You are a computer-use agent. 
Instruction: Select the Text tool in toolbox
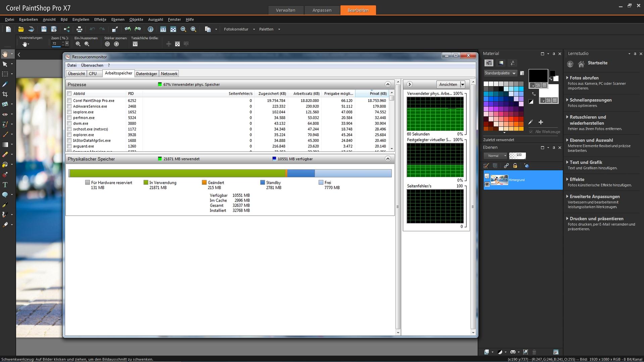click(x=5, y=185)
